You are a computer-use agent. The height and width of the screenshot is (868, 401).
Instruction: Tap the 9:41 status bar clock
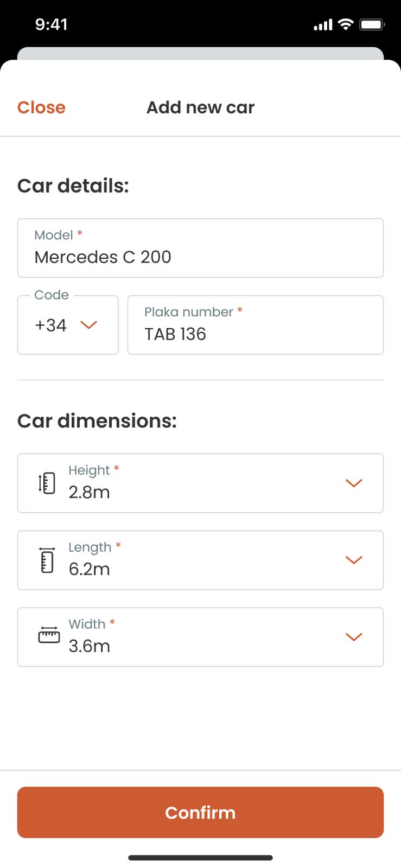pyautogui.click(x=52, y=24)
